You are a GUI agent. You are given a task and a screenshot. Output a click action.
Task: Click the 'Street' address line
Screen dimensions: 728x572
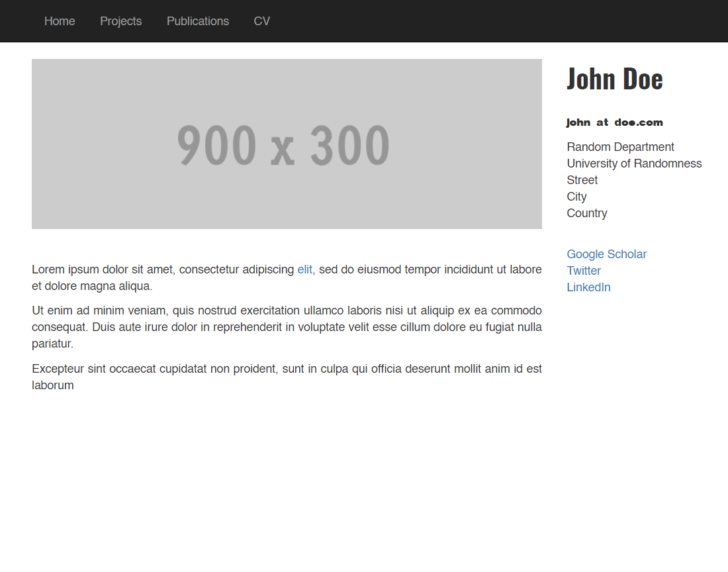[x=582, y=180]
